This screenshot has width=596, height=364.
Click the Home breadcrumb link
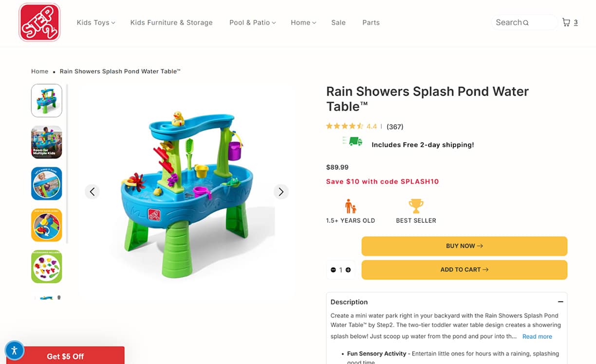(x=39, y=72)
